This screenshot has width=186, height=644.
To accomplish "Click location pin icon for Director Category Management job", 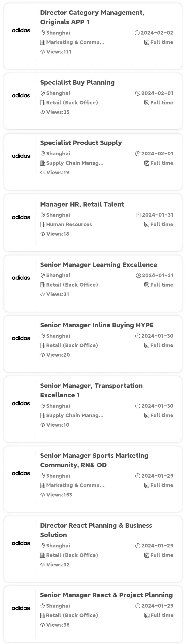I will point(43,33).
